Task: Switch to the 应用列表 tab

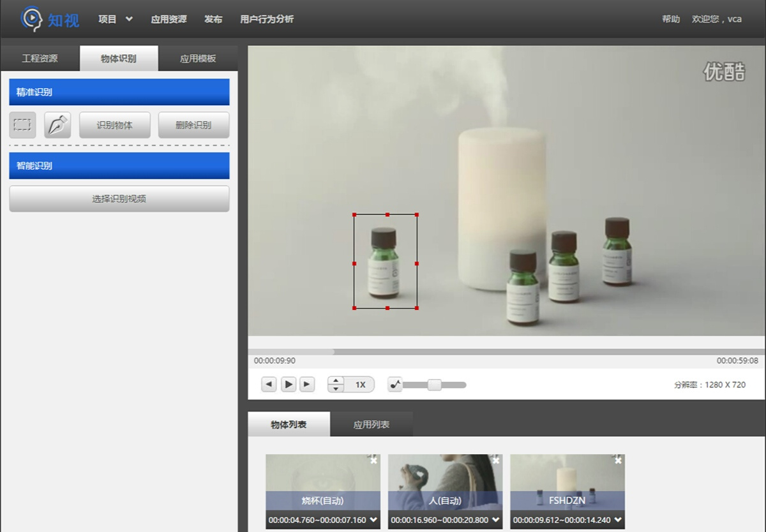Action: [372, 424]
